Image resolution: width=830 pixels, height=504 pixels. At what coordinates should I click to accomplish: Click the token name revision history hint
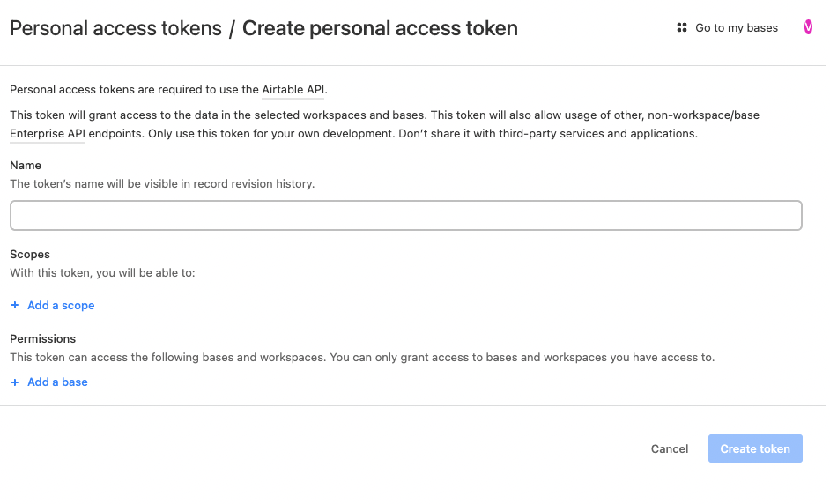click(162, 184)
